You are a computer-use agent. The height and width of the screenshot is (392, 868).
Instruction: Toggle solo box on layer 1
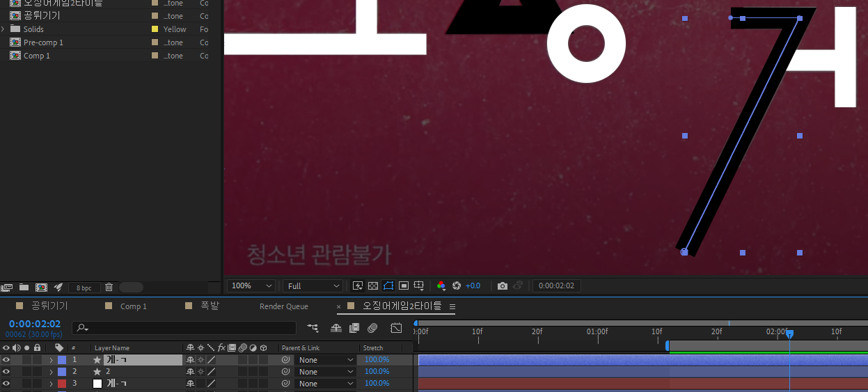pyautogui.click(x=26, y=360)
